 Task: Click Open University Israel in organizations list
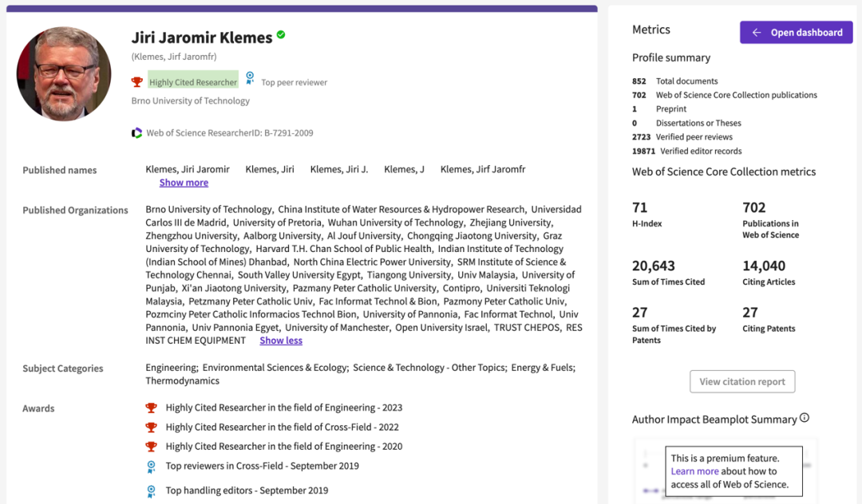pos(441,327)
